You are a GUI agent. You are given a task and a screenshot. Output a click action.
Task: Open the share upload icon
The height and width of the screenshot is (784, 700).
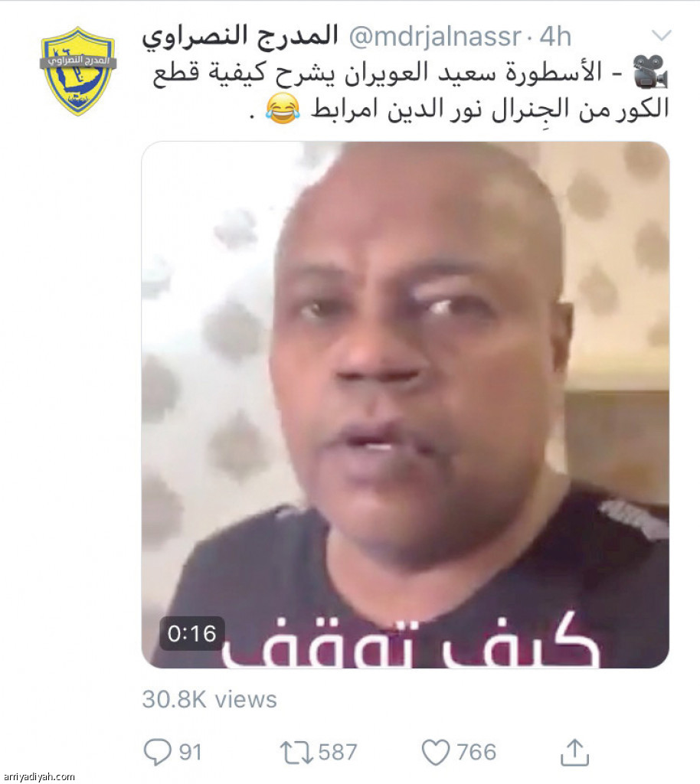[574, 752]
